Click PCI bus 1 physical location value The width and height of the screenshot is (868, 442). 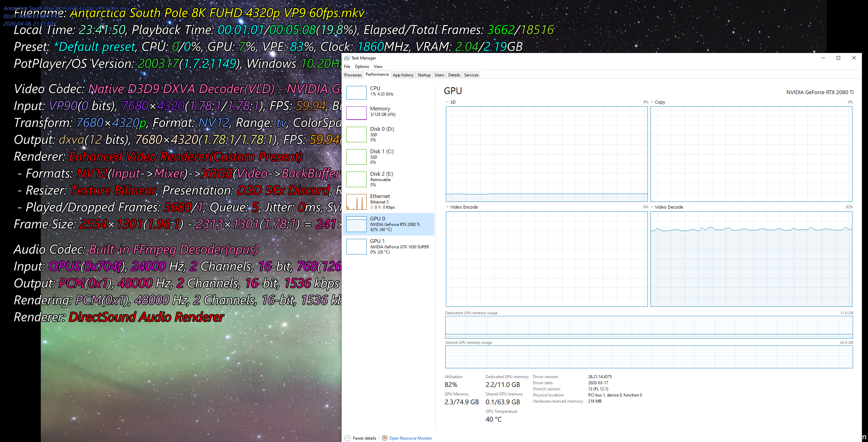tap(615, 395)
